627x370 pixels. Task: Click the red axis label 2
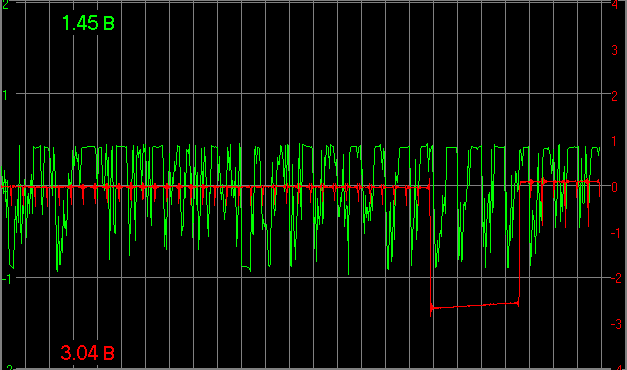[x=615, y=96]
